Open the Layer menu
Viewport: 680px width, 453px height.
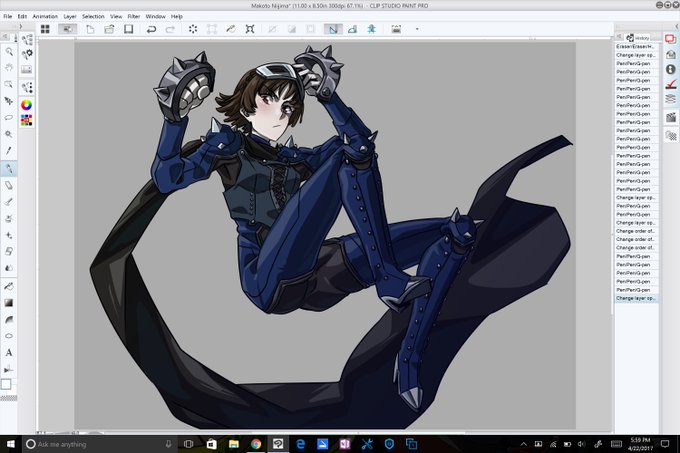[70, 16]
